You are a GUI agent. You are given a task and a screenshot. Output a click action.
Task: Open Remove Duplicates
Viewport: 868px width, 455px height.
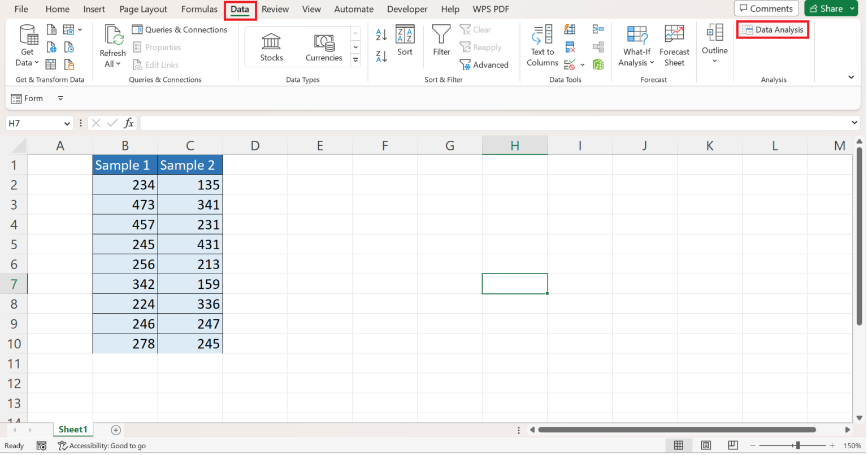[570, 47]
